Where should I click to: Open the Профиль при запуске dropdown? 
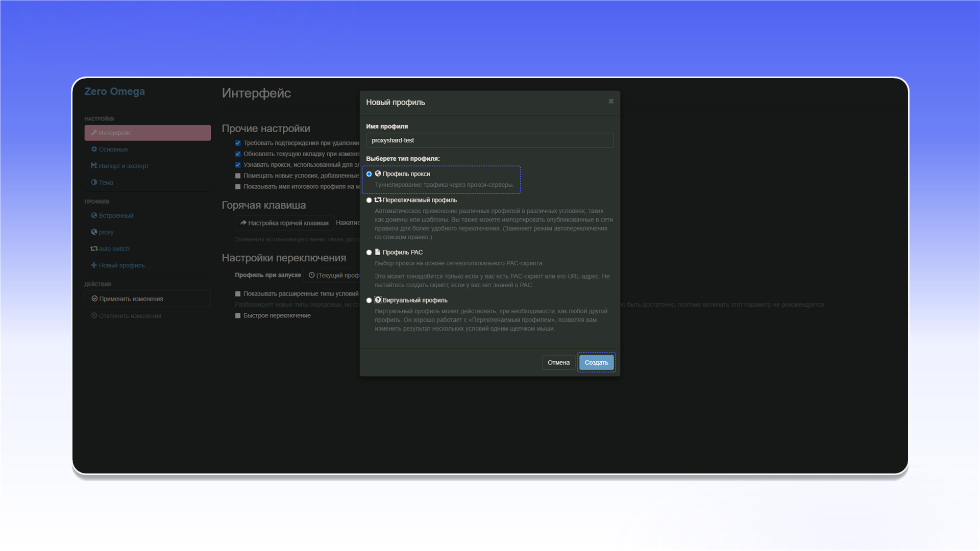[332, 275]
